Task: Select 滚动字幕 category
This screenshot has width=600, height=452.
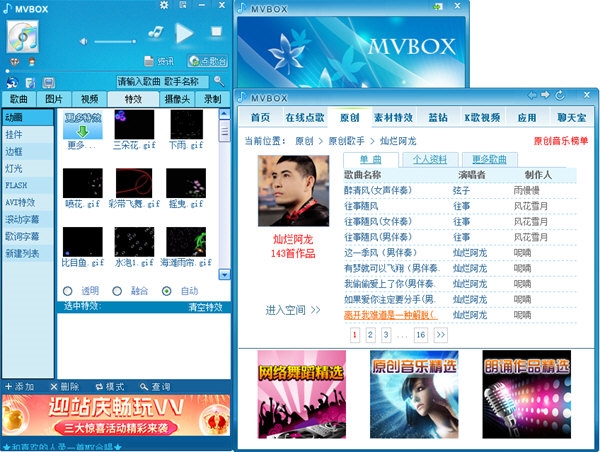Action: (x=28, y=219)
